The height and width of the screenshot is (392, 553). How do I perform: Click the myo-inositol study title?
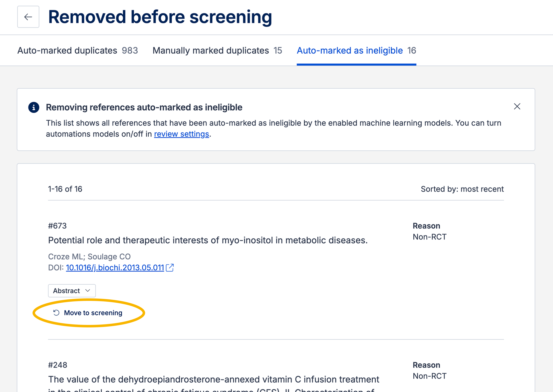coord(208,240)
